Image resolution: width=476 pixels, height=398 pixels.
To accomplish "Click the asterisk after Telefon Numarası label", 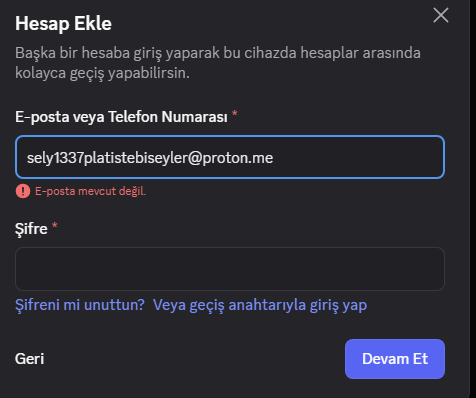I will click(235, 114).
